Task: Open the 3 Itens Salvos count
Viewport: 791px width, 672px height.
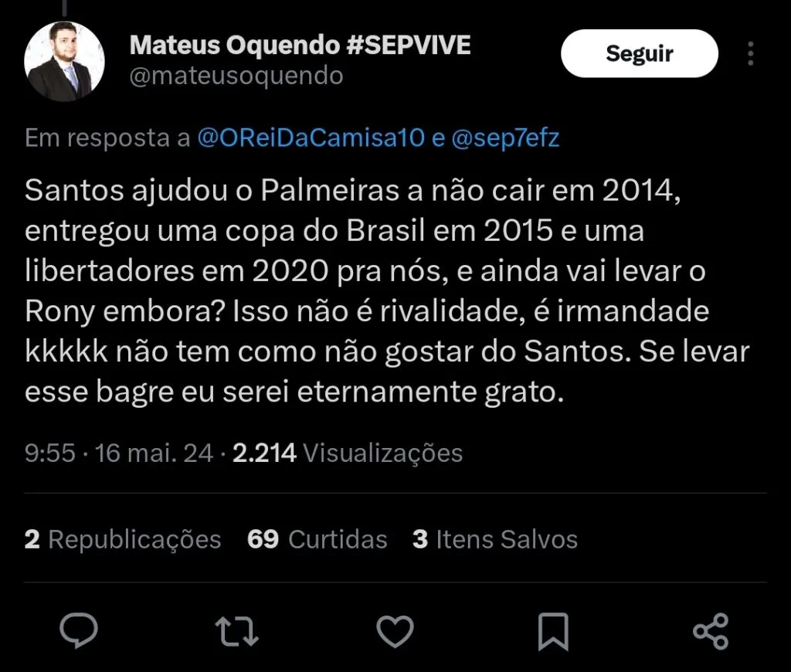Action: (x=494, y=538)
